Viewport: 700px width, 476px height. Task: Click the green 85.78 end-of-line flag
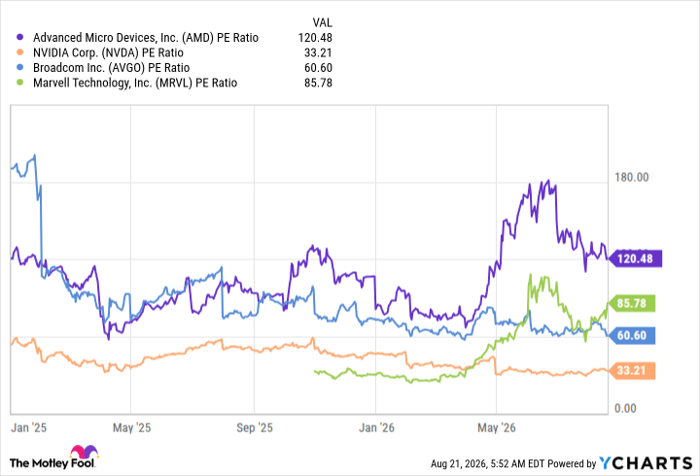tap(632, 304)
